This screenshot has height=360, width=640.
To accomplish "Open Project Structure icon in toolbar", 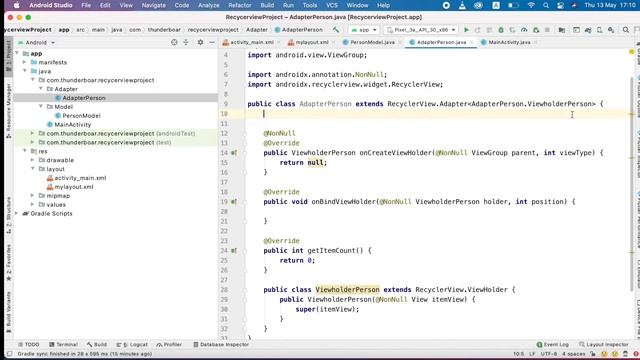I will click(562, 30).
